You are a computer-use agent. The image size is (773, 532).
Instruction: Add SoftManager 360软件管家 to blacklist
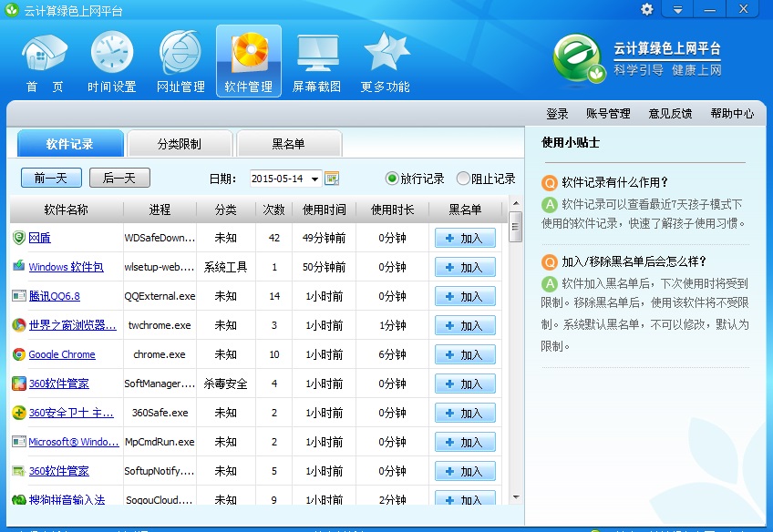(x=465, y=384)
